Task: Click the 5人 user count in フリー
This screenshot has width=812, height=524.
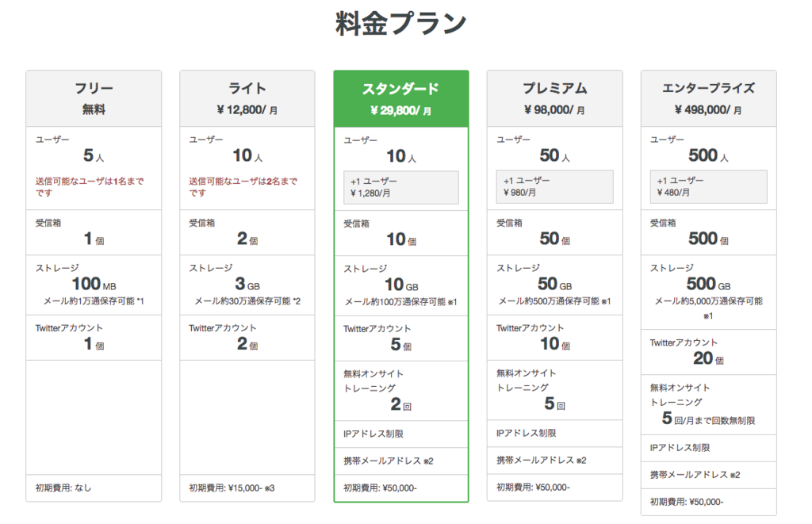Action: click(x=94, y=155)
